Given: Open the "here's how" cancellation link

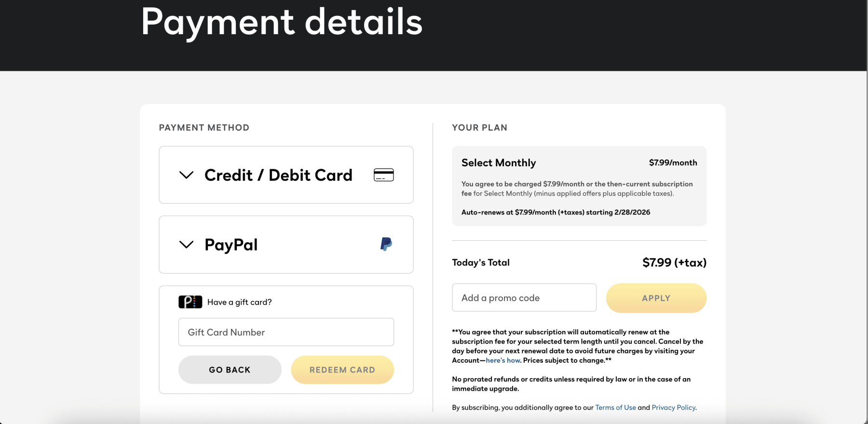Looking at the screenshot, I should point(503,360).
